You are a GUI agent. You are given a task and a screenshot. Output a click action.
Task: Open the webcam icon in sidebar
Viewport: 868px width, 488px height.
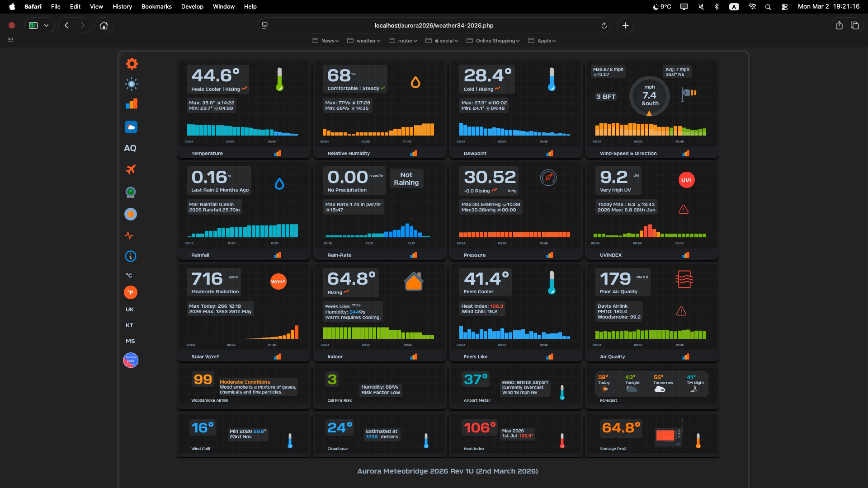(x=131, y=192)
